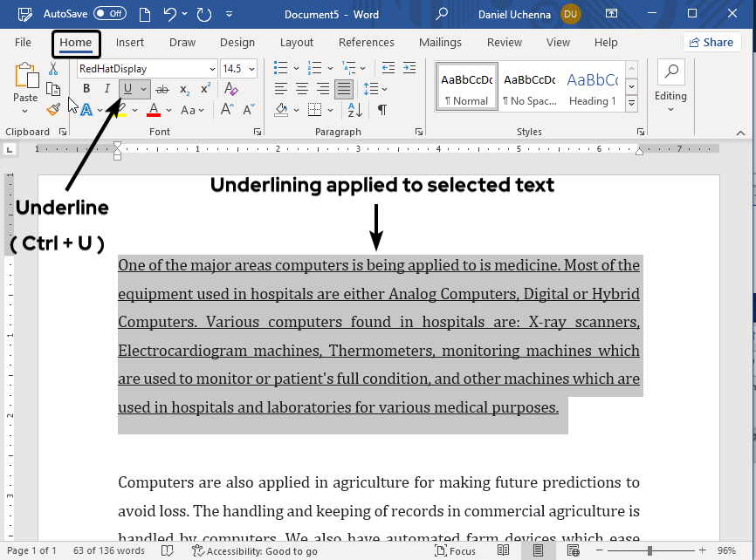Click the Clear All Formatting icon
Image resolution: width=756 pixels, height=560 pixels.
231,89
